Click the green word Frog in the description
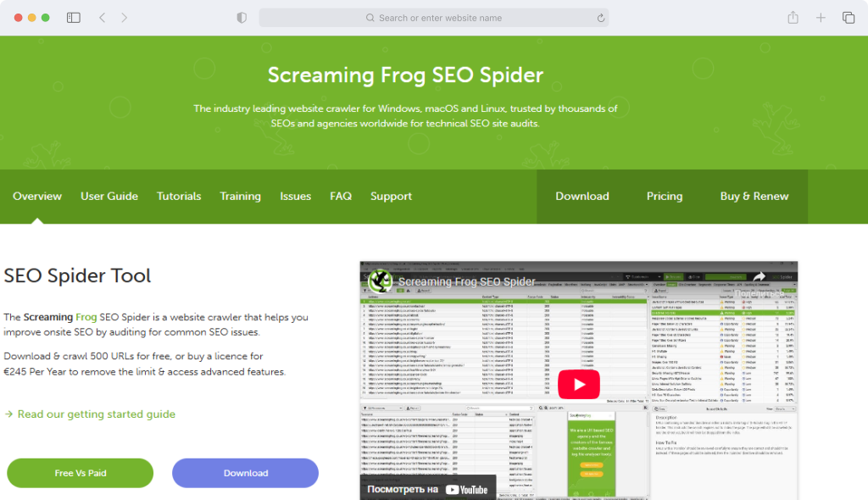868x500 pixels. point(86,317)
